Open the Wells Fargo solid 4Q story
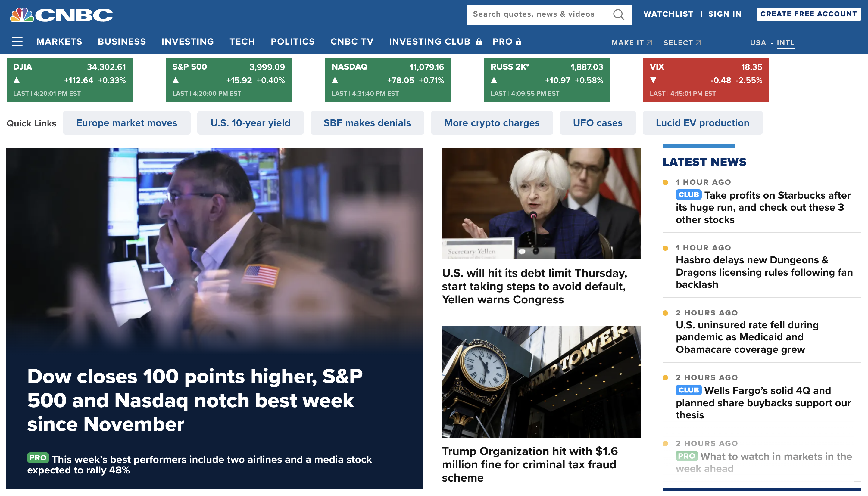Viewport: 868px width, 496px height. click(763, 402)
